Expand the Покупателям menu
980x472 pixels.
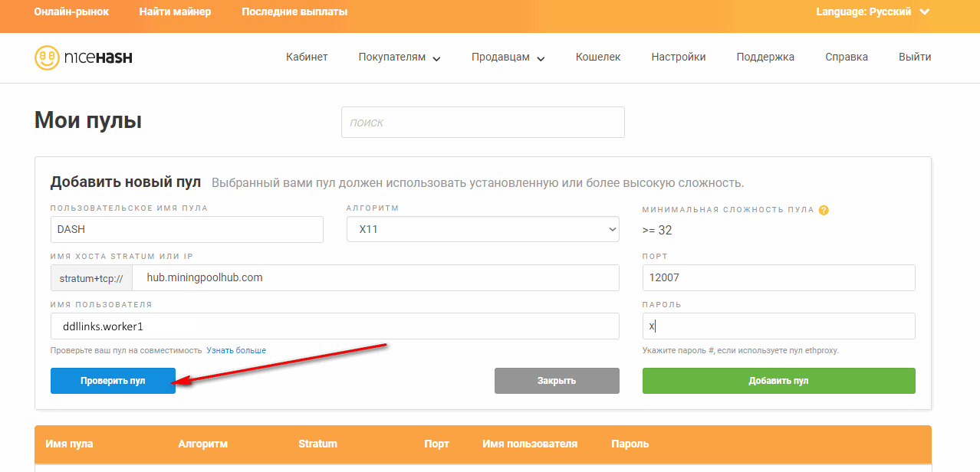pyautogui.click(x=400, y=57)
